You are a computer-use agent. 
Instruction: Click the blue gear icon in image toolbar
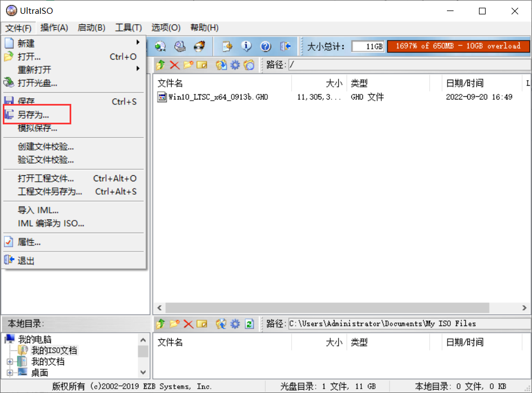click(x=235, y=65)
